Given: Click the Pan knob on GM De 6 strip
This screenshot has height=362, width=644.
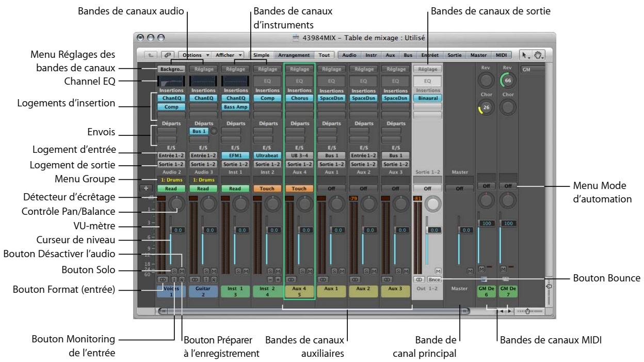Looking at the screenshot, I should [487, 201].
